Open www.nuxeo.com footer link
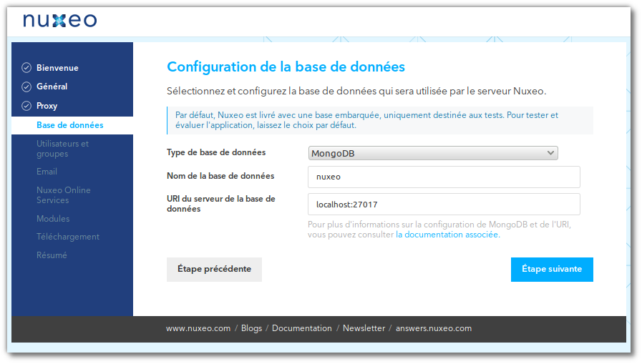Screen dimensions: 642x364 pyautogui.click(x=198, y=328)
